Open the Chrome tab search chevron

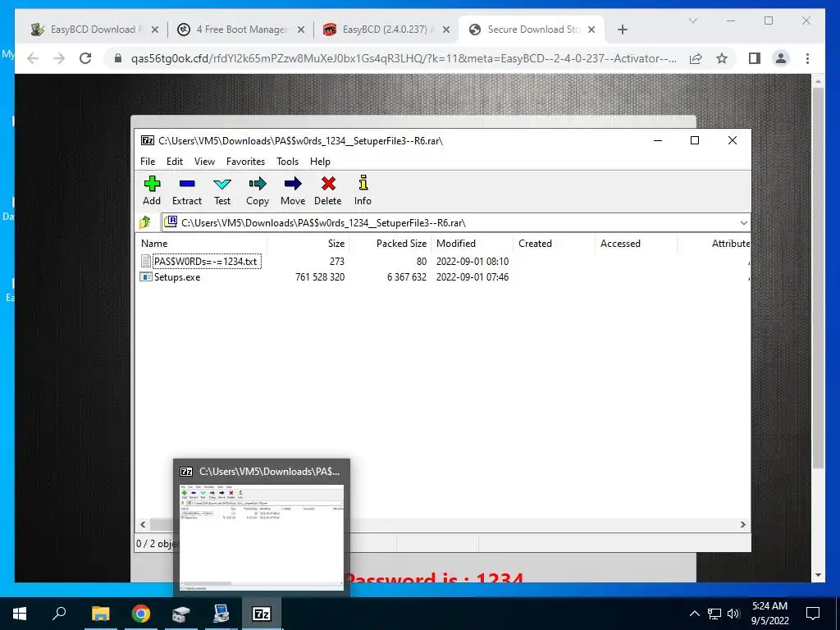[692, 21]
